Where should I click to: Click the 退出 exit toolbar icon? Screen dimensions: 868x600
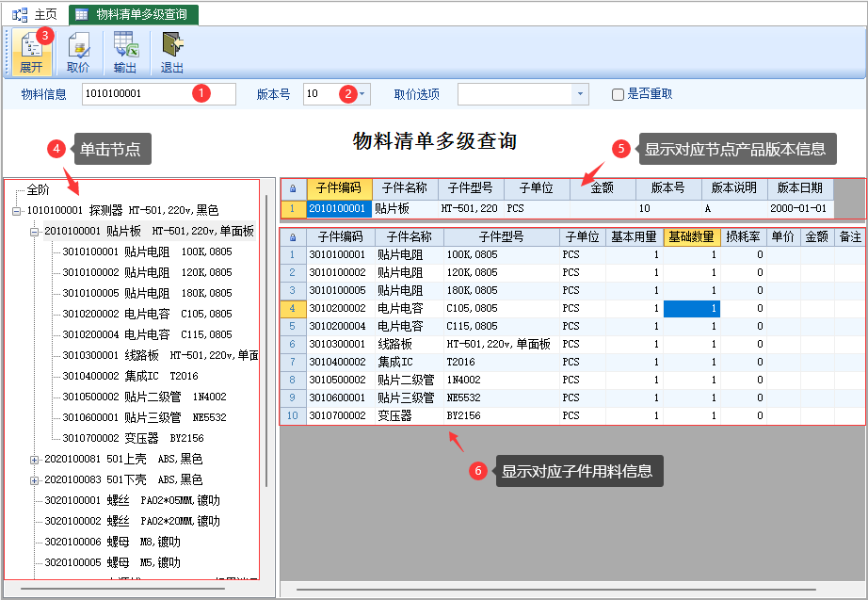click(172, 52)
